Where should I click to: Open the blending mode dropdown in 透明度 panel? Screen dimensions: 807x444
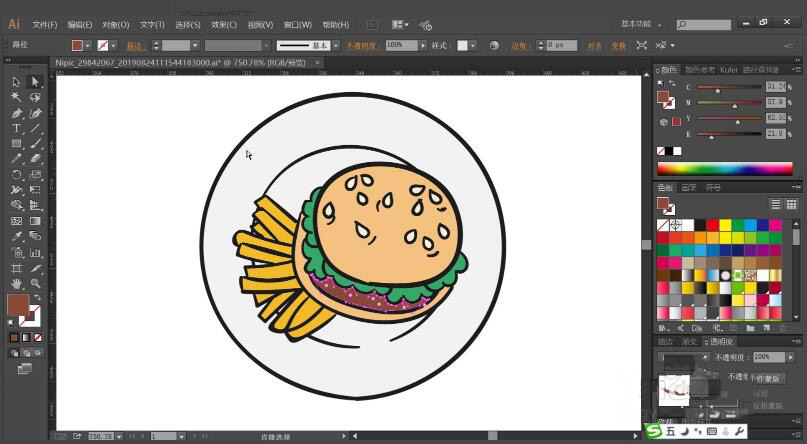(x=685, y=357)
